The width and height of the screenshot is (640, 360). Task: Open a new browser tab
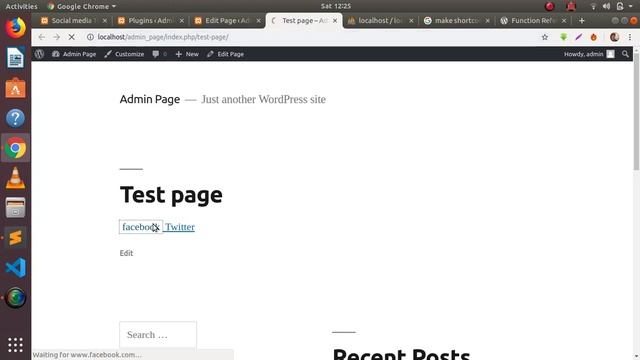point(582,20)
